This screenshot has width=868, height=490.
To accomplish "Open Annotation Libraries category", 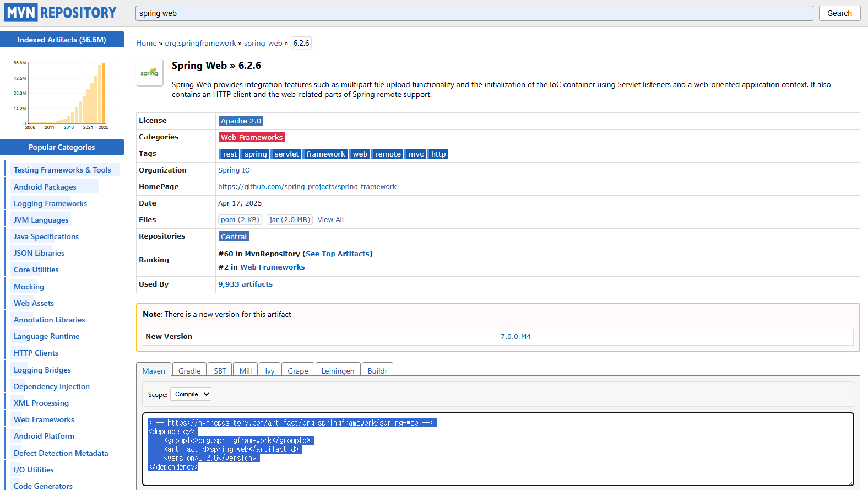I will point(50,320).
